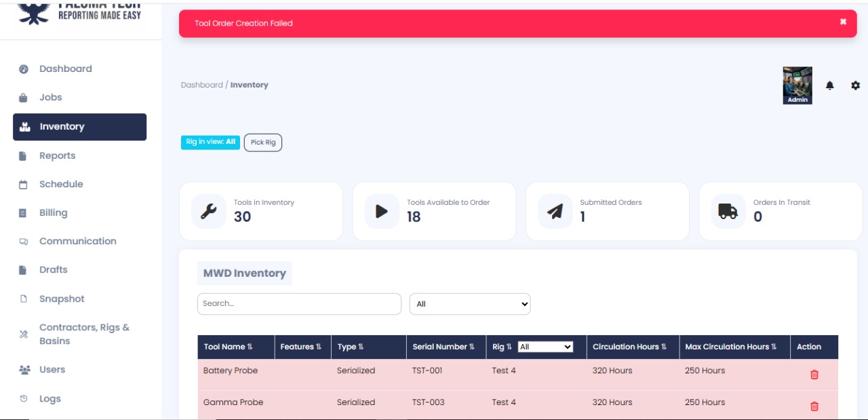The width and height of the screenshot is (868, 420).
Task: Follow the Dashboard breadcrumb link
Action: 201,85
